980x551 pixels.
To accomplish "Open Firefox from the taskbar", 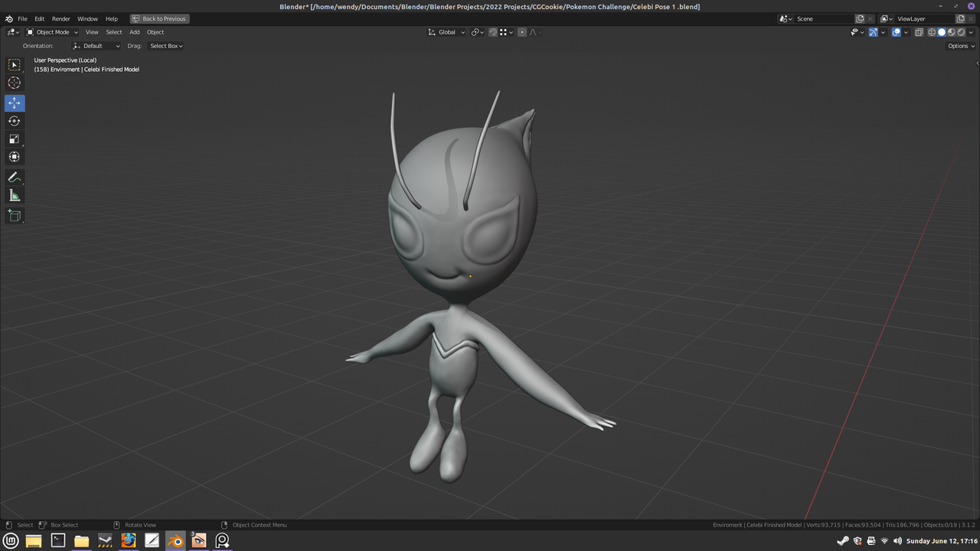I will point(129,540).
